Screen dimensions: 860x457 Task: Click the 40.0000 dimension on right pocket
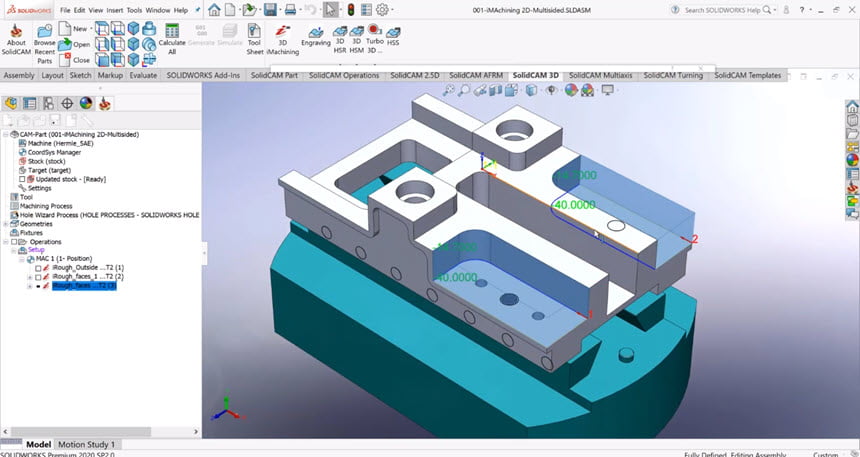575,205
